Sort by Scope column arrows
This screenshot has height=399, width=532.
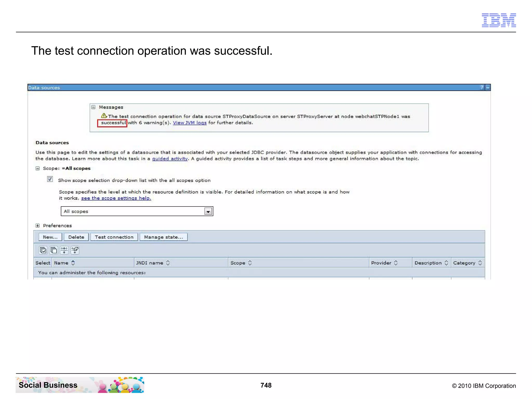pos(250,263)
